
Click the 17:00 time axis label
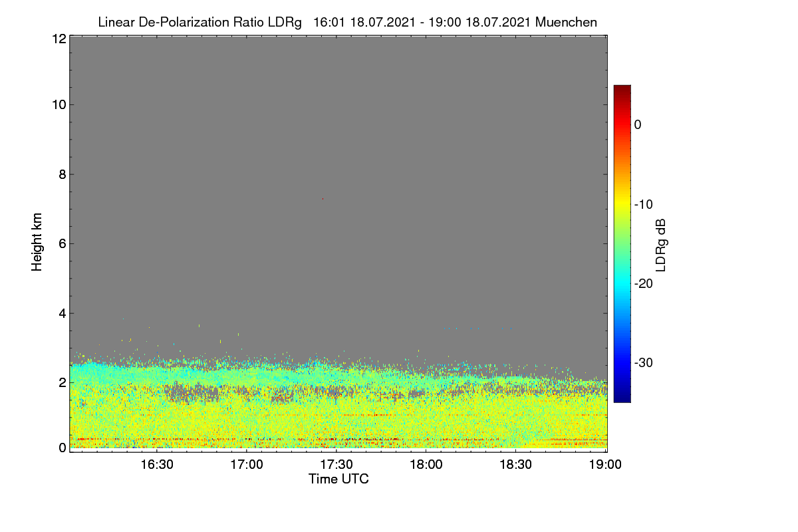coord(247,464)
